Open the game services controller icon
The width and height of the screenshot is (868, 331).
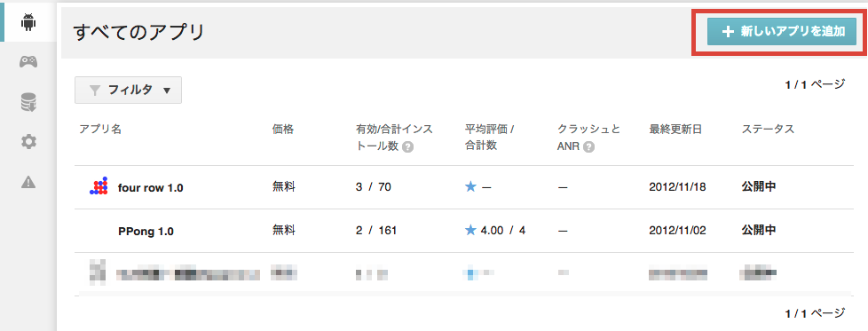(28, 61)
